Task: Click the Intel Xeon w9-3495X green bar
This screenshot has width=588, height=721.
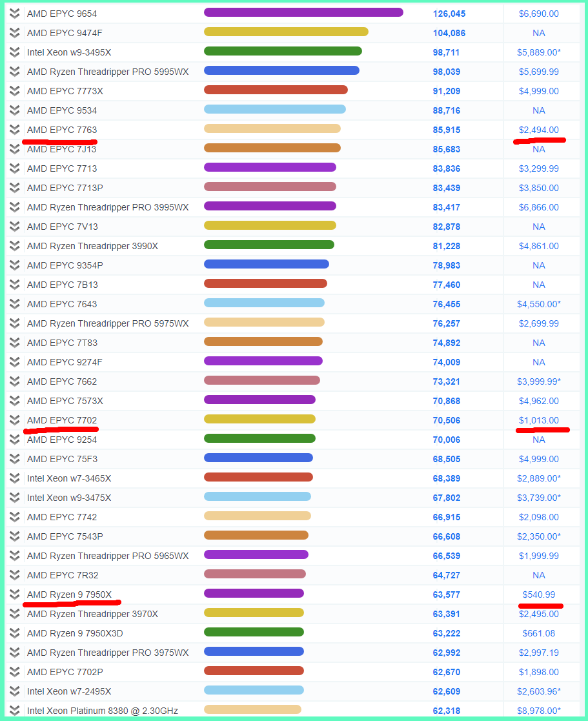Action: click(x=283, y=51)
